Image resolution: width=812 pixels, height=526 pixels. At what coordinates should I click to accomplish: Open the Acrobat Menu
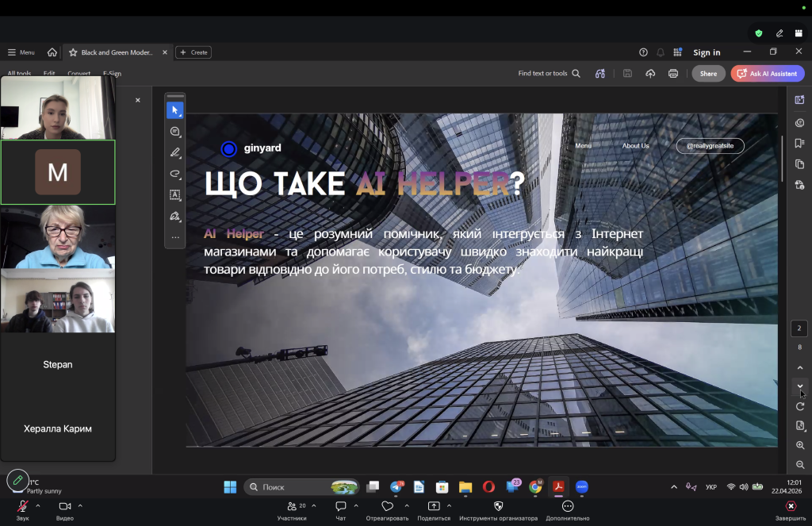[21, 52]
